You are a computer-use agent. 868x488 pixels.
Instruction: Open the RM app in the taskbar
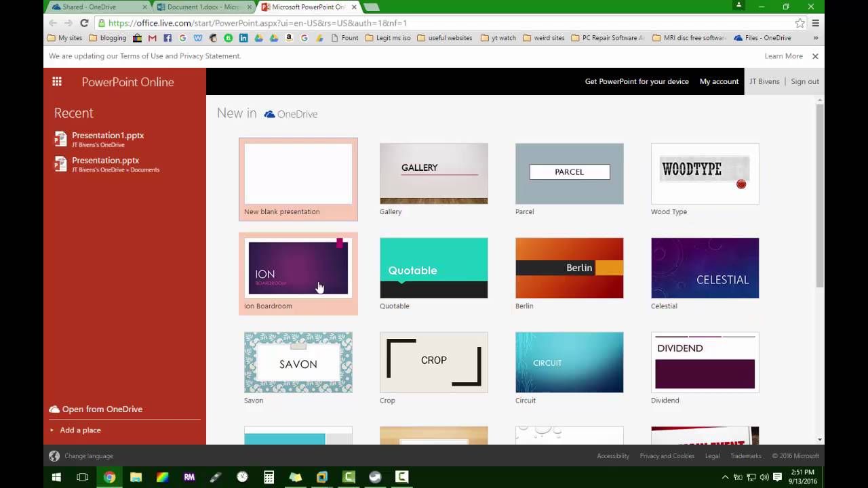tap(189, 477)
